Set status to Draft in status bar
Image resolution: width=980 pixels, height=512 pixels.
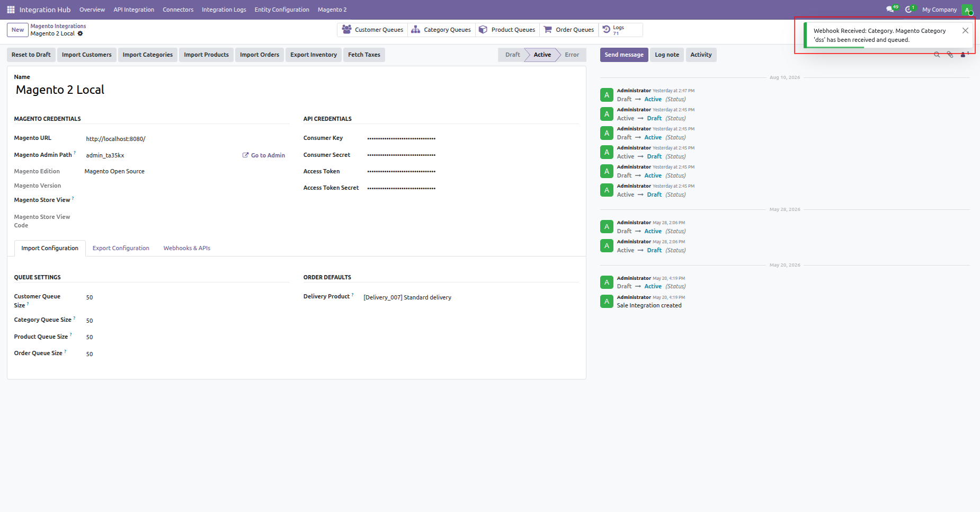pos(512,55)
